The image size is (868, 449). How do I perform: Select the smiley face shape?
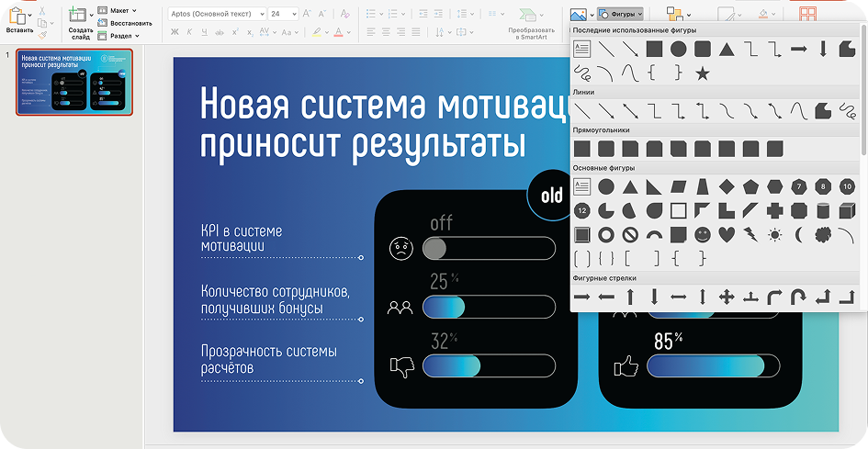pos(703,234)
